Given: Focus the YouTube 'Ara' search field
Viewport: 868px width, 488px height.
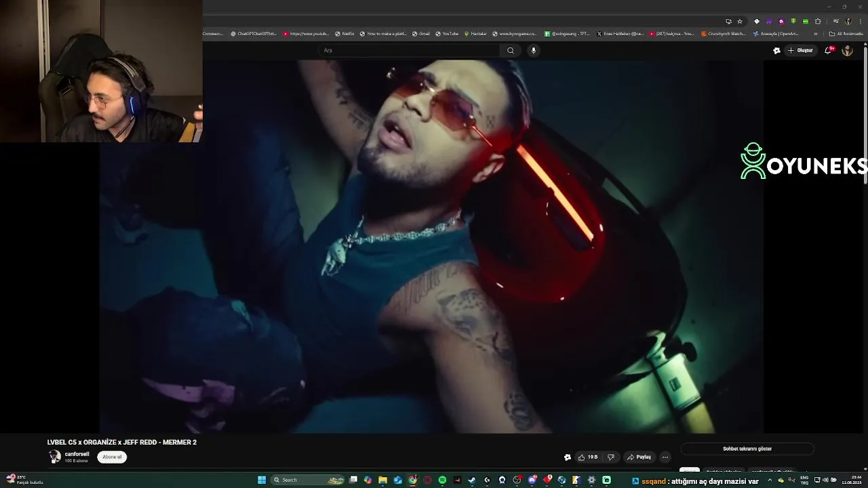Looking at the screenshot, I should point(410,50).
